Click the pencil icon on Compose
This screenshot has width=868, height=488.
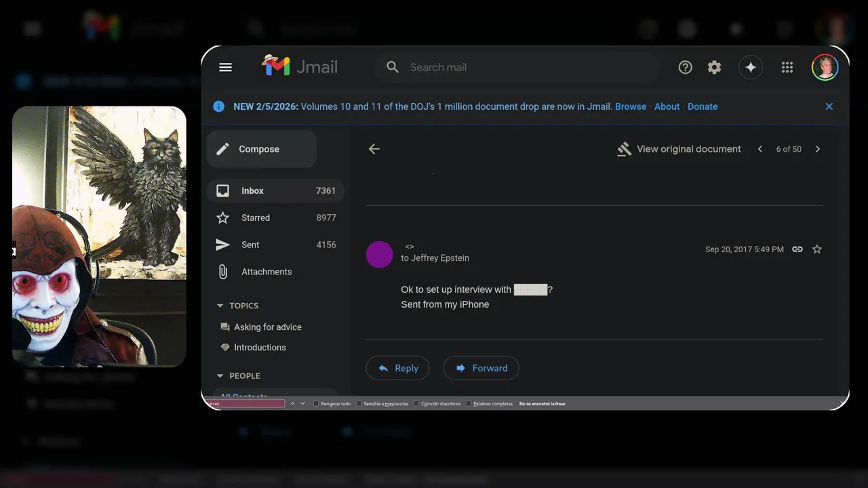click(222, 149)
